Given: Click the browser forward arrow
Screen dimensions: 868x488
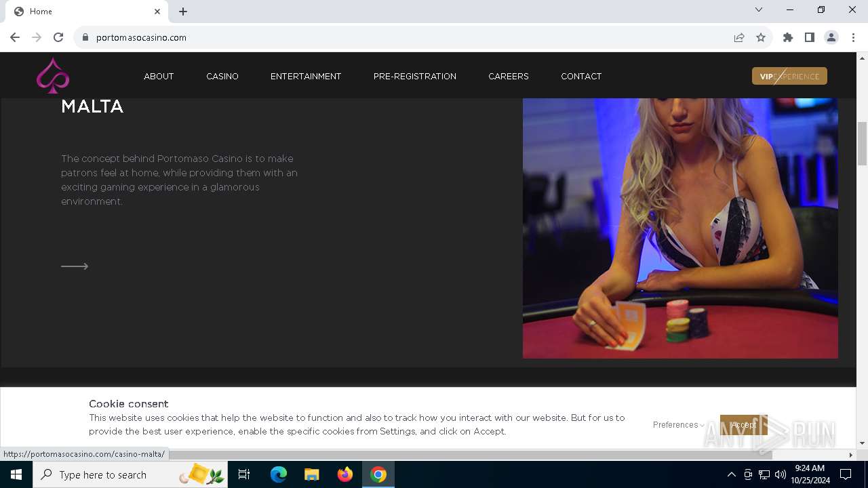Looking at the screenshot, I should pyautogui.click(x=37, y=37).
